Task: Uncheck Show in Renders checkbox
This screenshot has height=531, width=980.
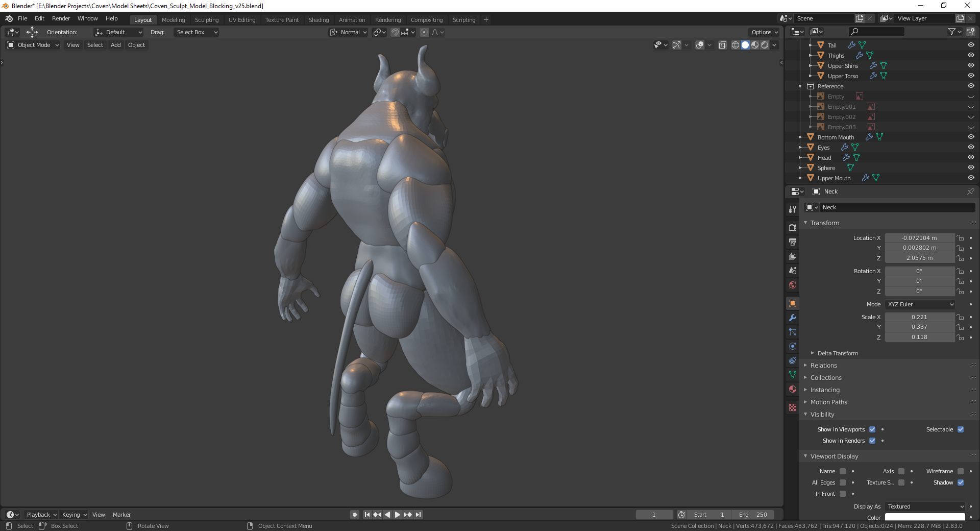Action: 872,441
